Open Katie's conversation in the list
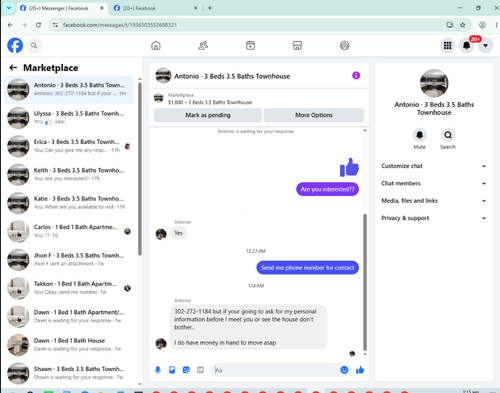500x393 pixels. (69, 203)
